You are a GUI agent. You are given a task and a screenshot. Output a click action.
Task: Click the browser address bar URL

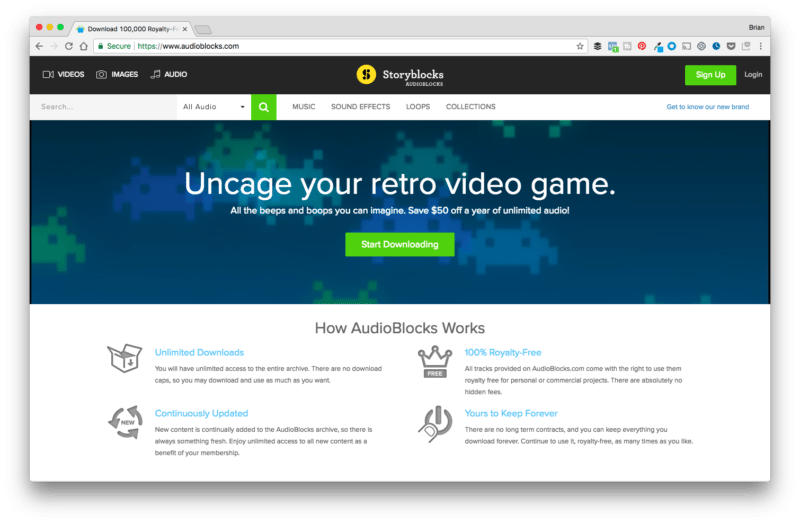188,46
